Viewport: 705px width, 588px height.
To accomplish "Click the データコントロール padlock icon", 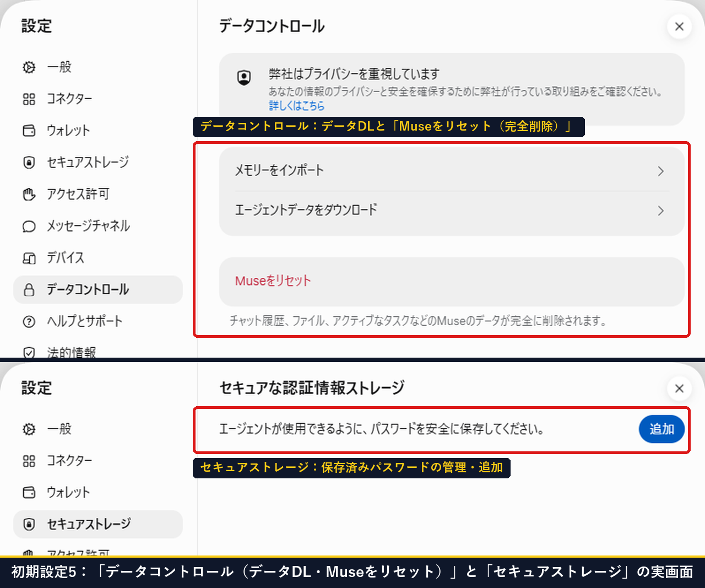I will coord(29,290).
